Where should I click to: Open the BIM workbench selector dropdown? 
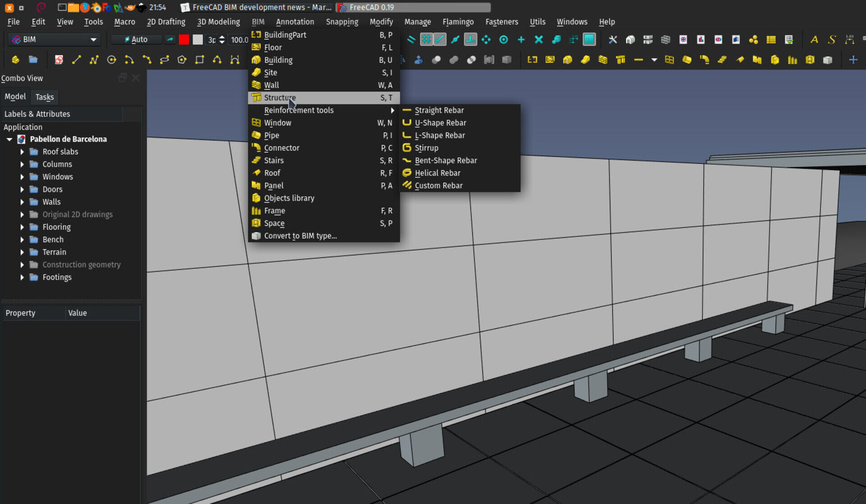[54, 40]
